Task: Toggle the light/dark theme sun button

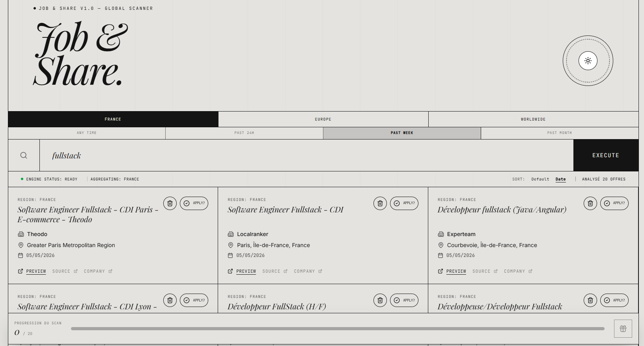Action: click(x=588, y=61)
